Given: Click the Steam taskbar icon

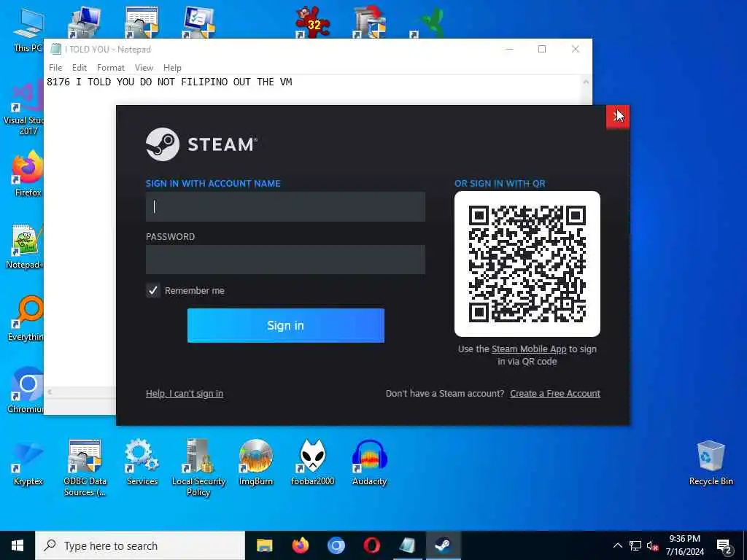Looking at the screenshot, I should tap(443, 545).
